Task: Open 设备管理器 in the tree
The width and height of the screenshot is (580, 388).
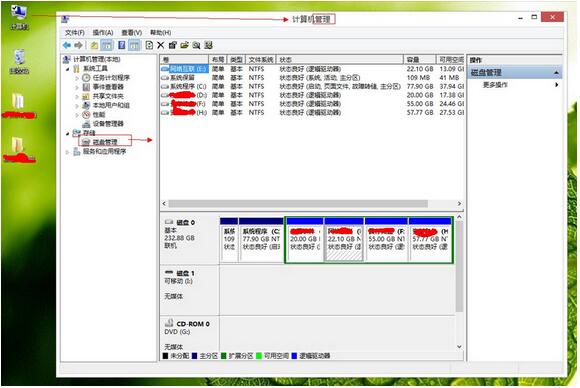Action: pyautogui.click(x=108, y=124)
